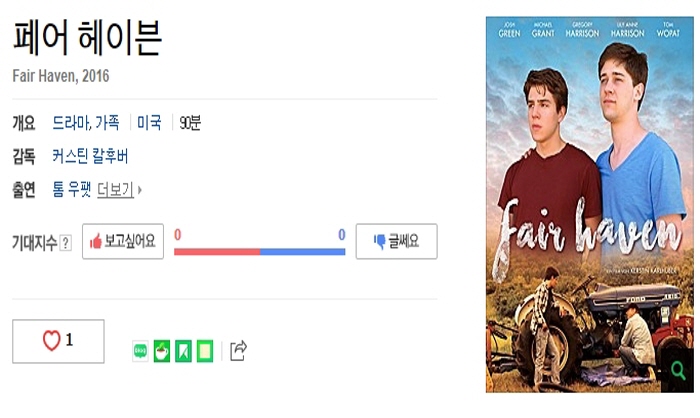The height and width of the screenshot is (418, 700).
Task: Open the 가족 genre link
Action: 107,123
